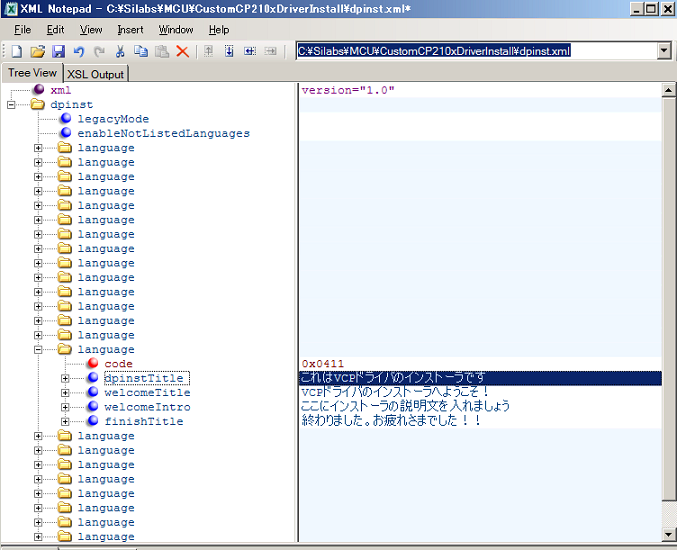Image resolution: width=677 pixels, height=550 pixels.
Task: Click the dpinstTitle blue element icon
Action: click(93, 377)
